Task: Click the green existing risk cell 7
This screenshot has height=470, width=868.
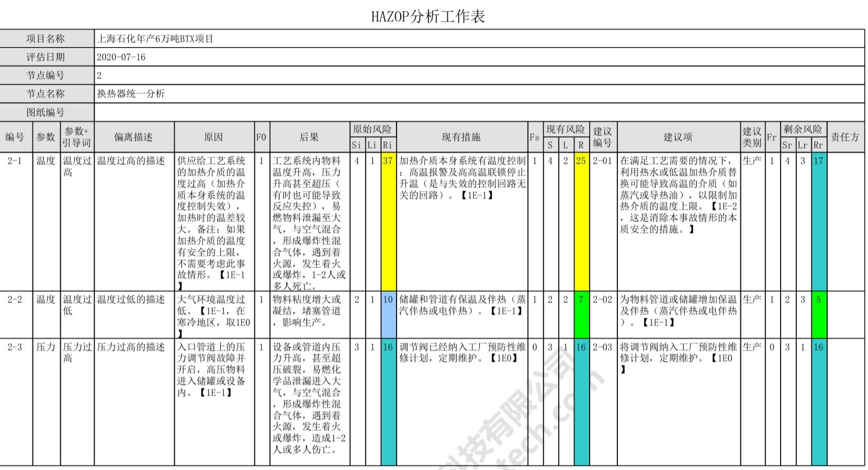Action: pyautogui.click(x=581, y=315)
